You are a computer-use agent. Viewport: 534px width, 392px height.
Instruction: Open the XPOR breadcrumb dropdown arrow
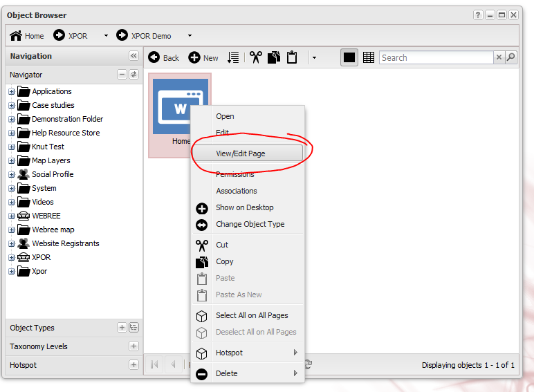pos(106,35)
